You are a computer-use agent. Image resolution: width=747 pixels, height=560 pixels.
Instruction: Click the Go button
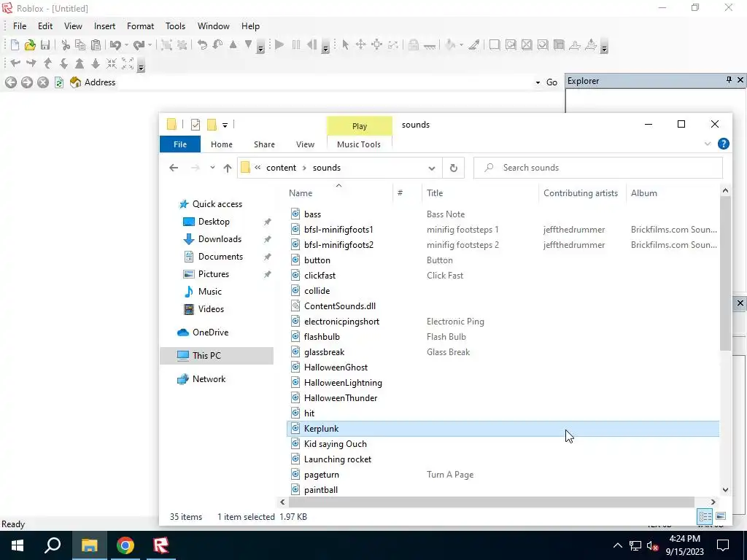point(551,82)
